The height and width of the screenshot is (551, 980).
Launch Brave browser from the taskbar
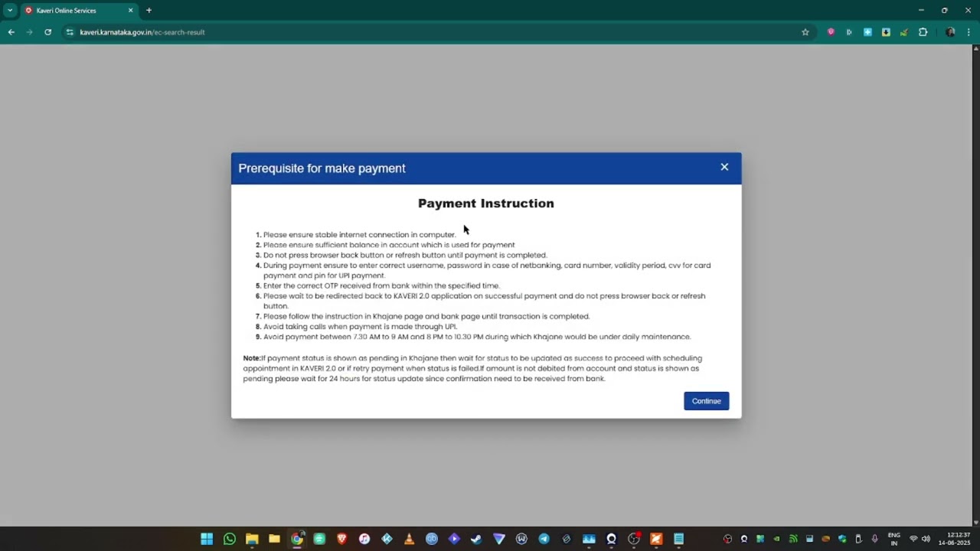(341, 539)
